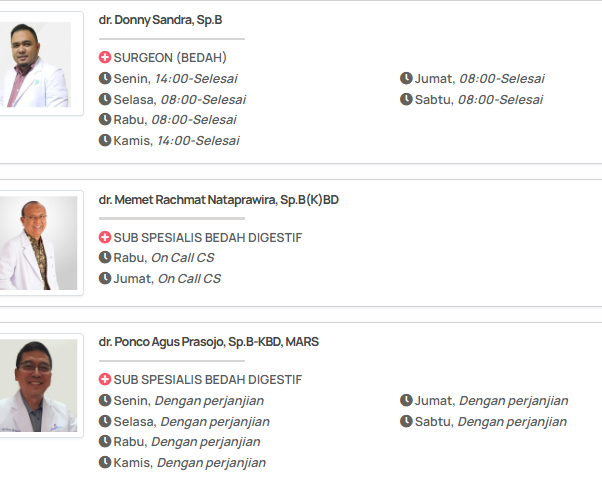Image resolution: width=602 pixels, height=479 pixels.
Task: Click the clock icon beside Jumat 08:00-Selesai
Action: 406,79
